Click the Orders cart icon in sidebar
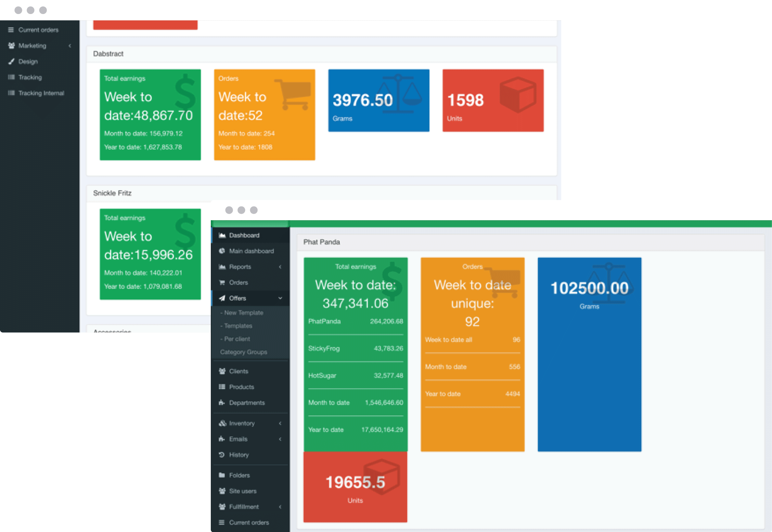The image size is (772, 532). [x=222, y=282]
